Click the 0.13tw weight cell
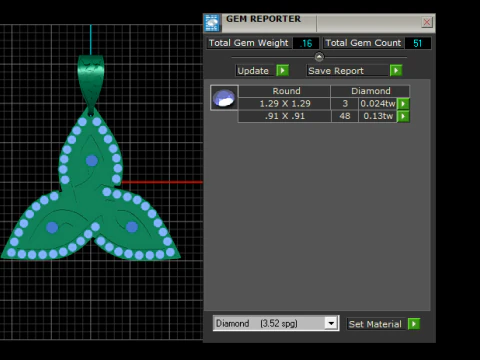This screenshot has height=360, width=480. (378, 116)
